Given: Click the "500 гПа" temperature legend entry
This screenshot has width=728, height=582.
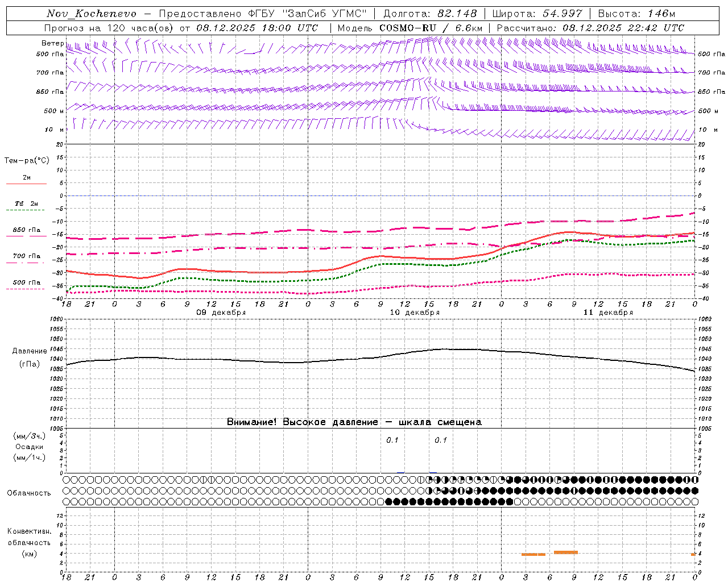Looking at the screenshot, I should 27,282.
